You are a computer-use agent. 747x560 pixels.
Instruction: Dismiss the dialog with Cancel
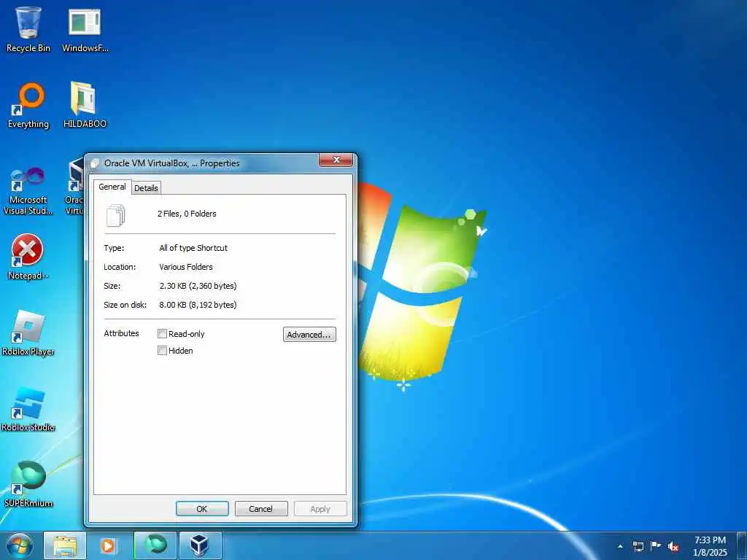261,508
